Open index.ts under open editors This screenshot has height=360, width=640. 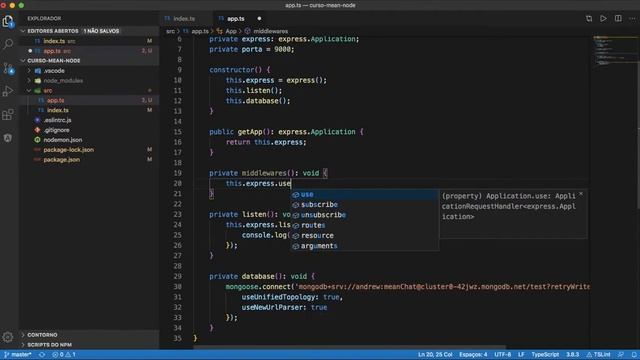89,41
